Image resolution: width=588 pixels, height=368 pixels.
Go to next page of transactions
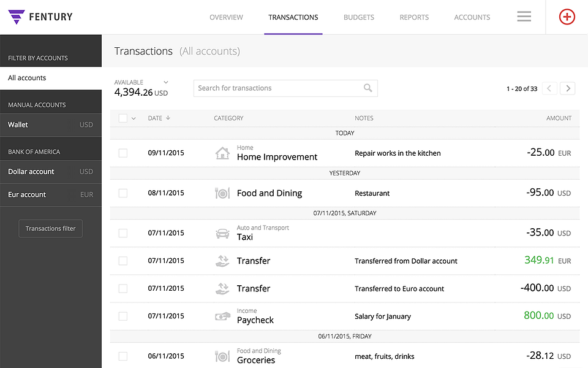tap(568, 88)
